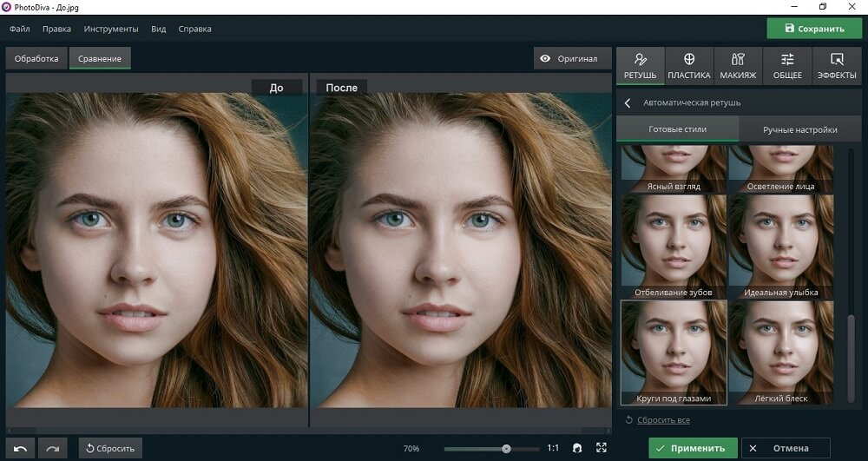Click the Сбросить все link
The image size is (868, 461).
(663, 420)
